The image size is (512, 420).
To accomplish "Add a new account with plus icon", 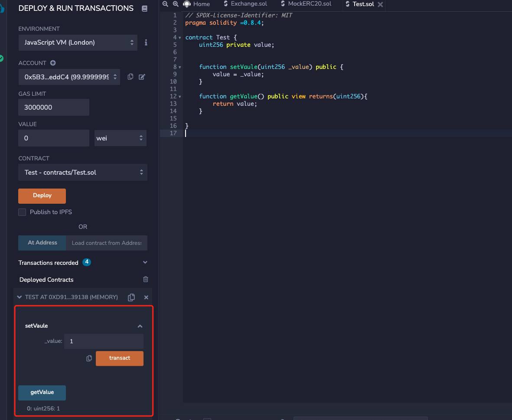I will [x=53, y=63].
